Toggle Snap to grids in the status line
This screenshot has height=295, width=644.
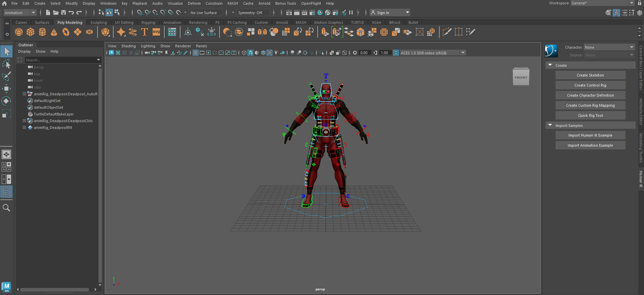(x=140, y=13)
